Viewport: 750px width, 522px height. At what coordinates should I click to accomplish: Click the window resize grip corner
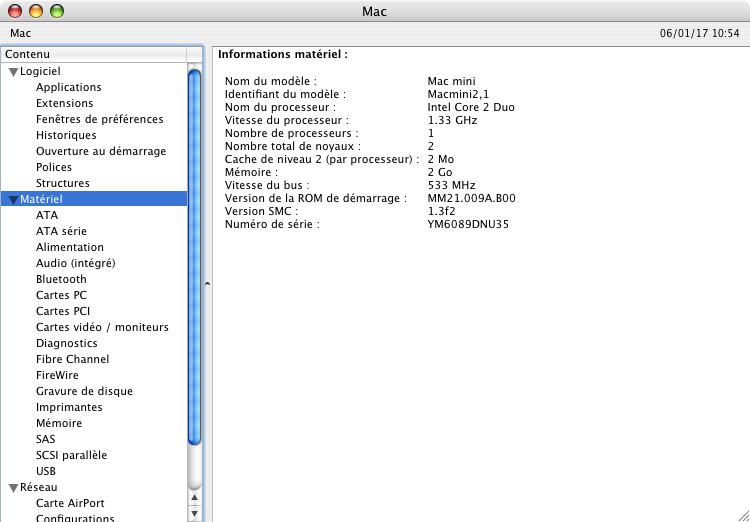pos(743,515)
